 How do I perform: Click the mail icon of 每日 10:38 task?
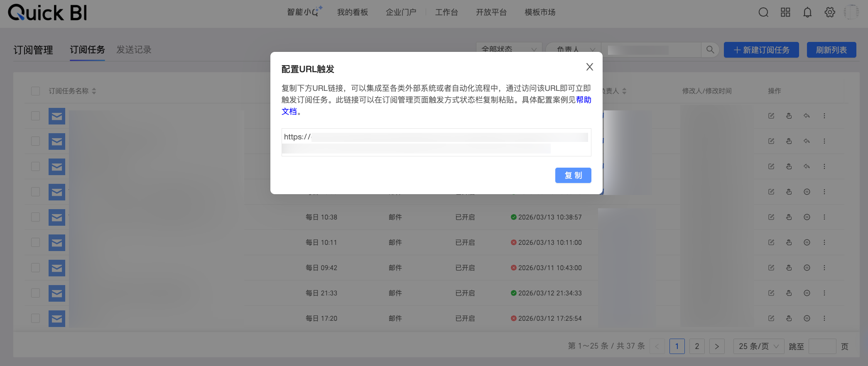pyautogui.click(x=57, y=217)
